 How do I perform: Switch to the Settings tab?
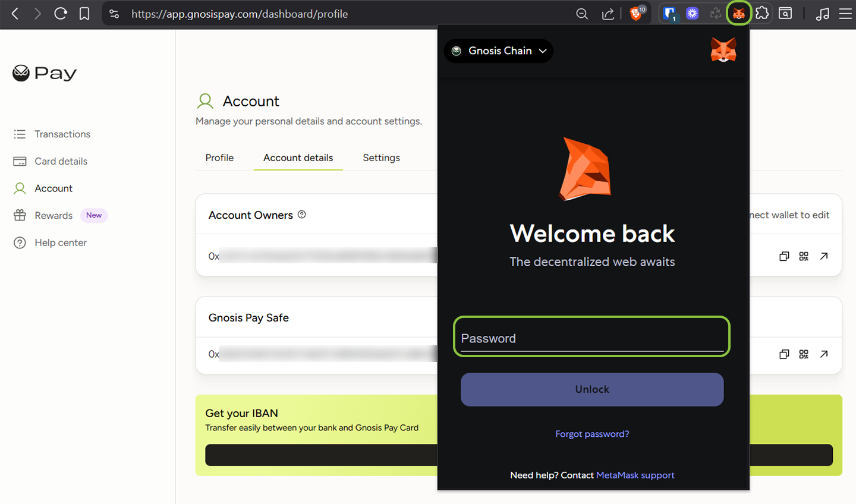pyautogui.click(x=381, y=157)
